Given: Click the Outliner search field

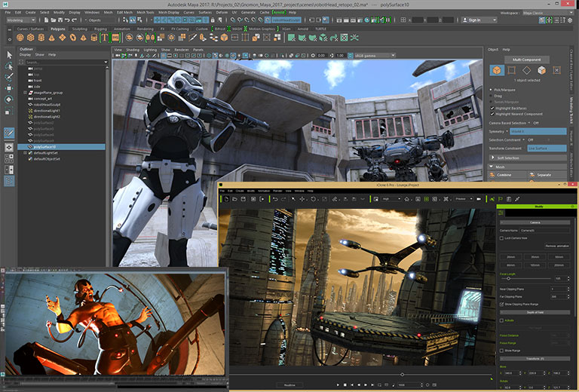Looking at the screenshot, I should 66,62.
